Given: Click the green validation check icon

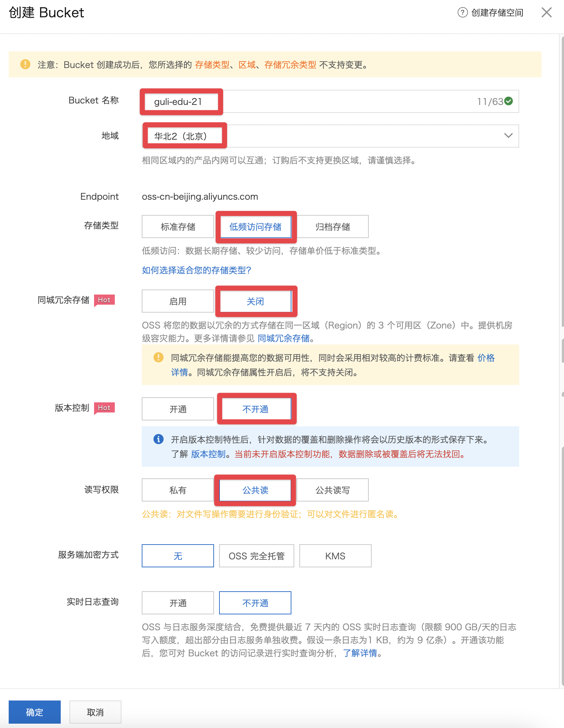Looking at the screenshot, I should coord(508,101).
